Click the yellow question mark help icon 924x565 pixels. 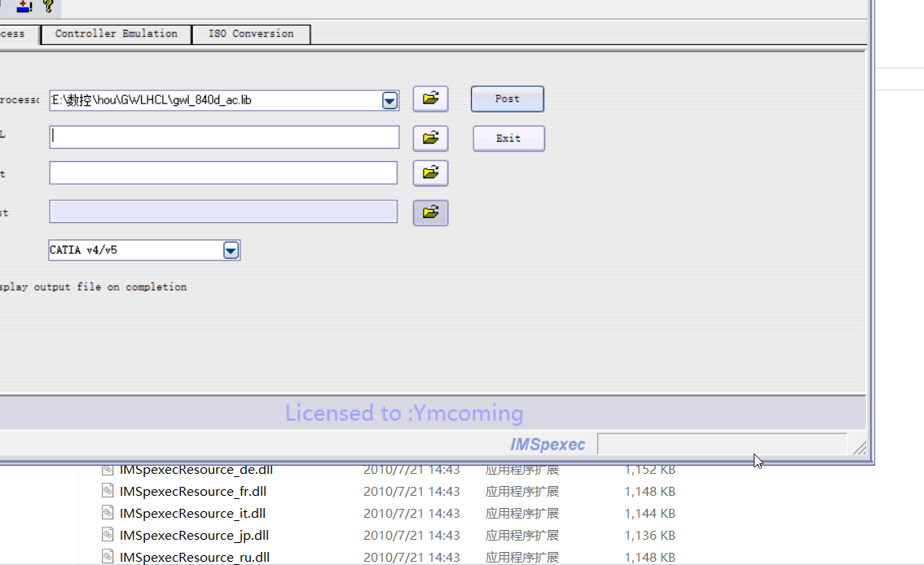pyautogui.click(x=48, y=7)
